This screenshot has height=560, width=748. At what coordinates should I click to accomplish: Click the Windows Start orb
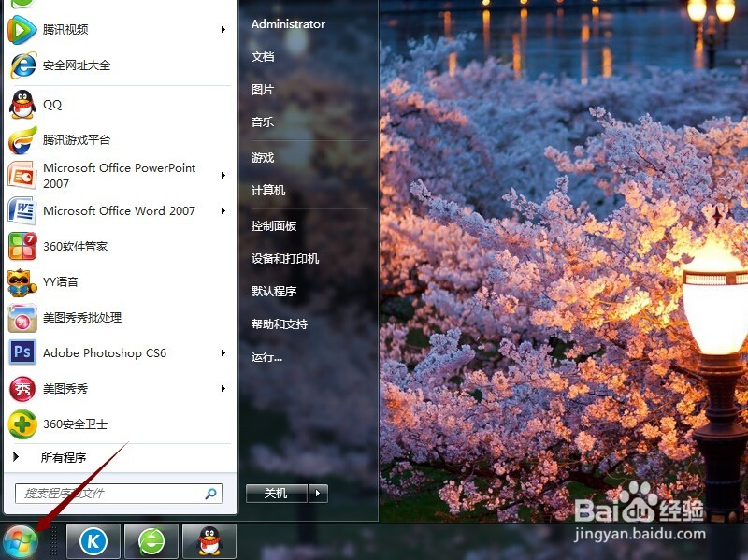click(x=20, y=542)
